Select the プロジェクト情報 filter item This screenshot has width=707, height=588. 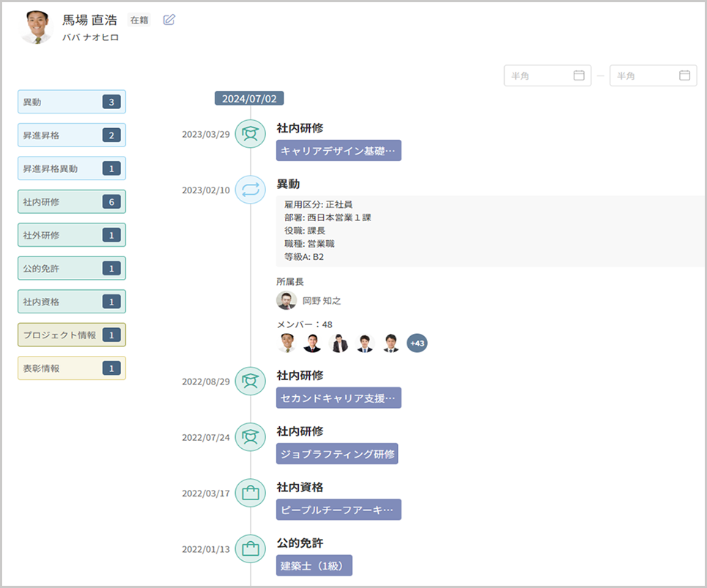pyautogui.click(x=72, y=335)
